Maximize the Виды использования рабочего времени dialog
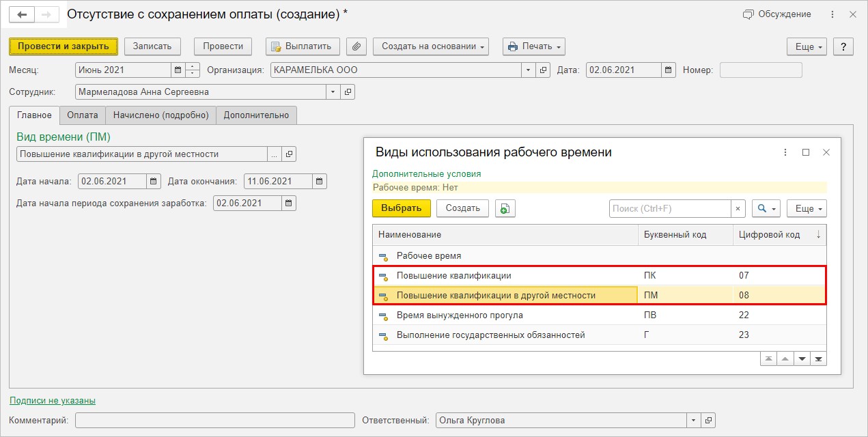 coord(806,152)
